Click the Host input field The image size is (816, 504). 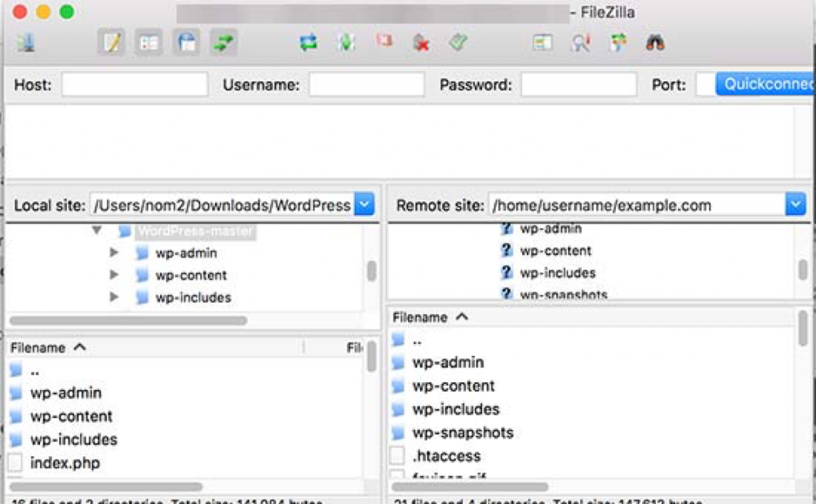pos(135,84)
